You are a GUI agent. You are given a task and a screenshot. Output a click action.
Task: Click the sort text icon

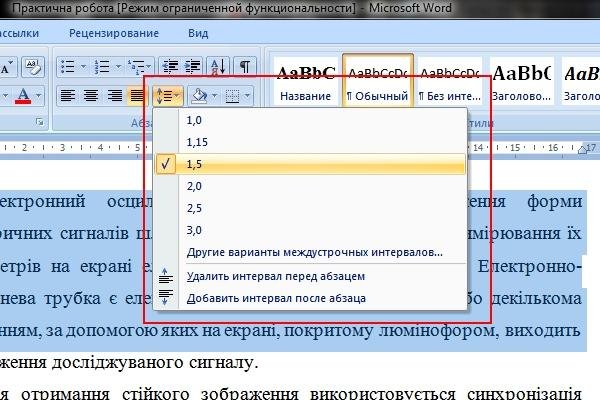pyautogui.click(x=219, y=67)
